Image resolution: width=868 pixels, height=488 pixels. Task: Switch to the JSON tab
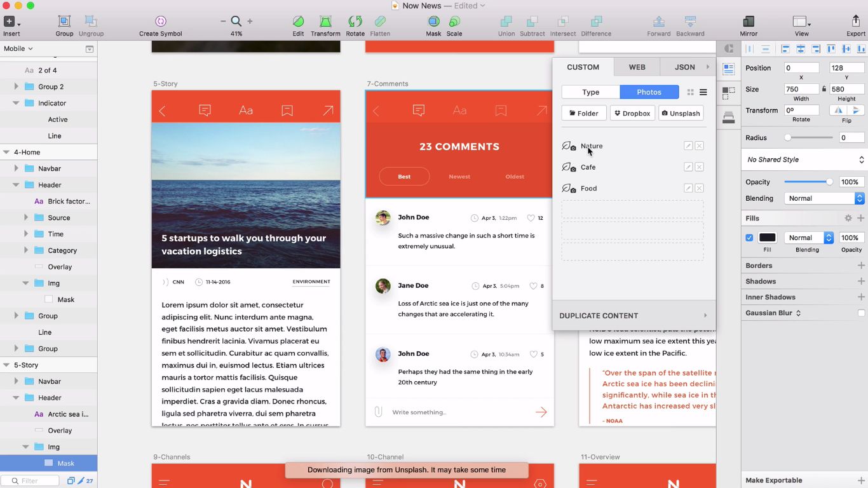coord(684,67)
